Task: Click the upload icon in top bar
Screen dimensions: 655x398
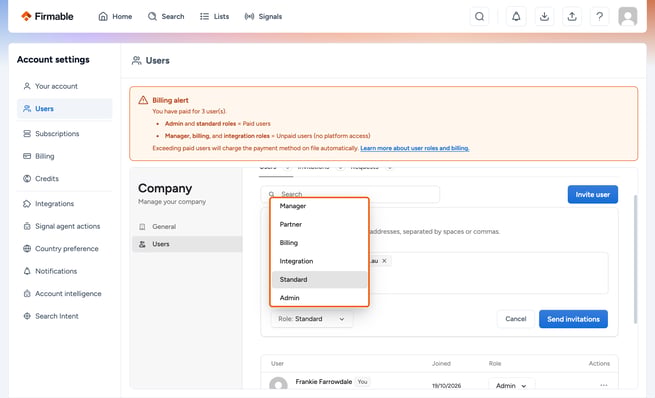Action: point(572,16)
